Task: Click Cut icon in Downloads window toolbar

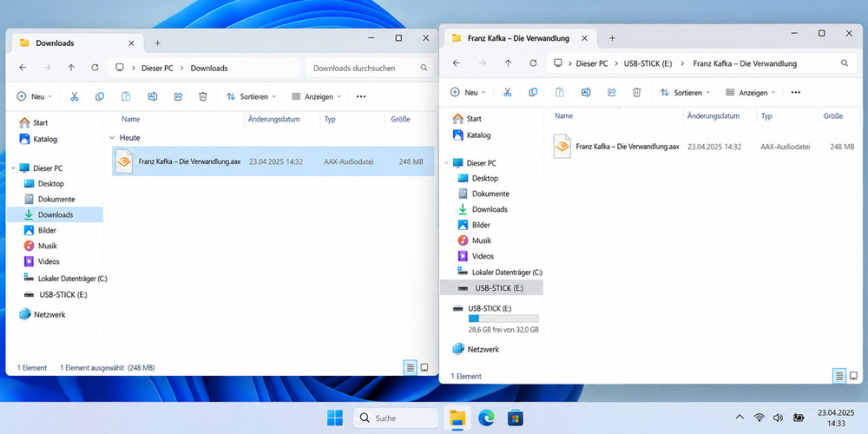Action: (74, 96)
